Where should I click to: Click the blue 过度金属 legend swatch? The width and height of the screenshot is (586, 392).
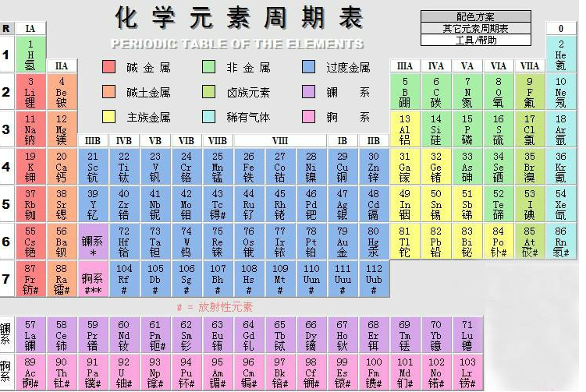[308, 67]
